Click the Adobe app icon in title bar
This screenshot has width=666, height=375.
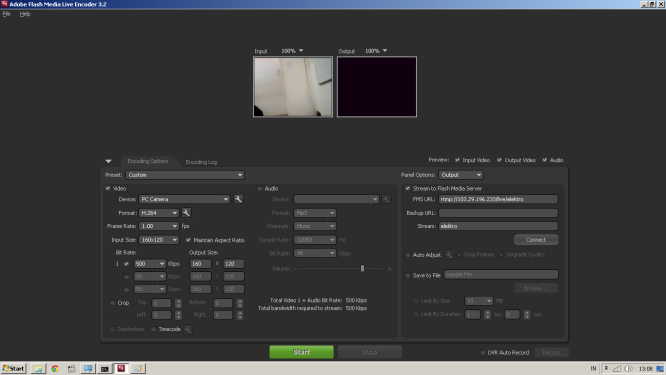4,4
